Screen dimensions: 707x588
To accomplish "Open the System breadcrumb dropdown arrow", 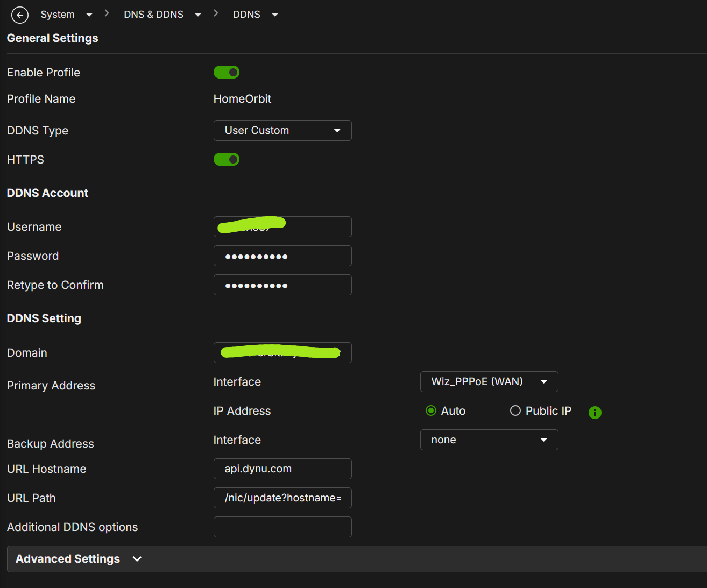I will [x=89, y=15].
